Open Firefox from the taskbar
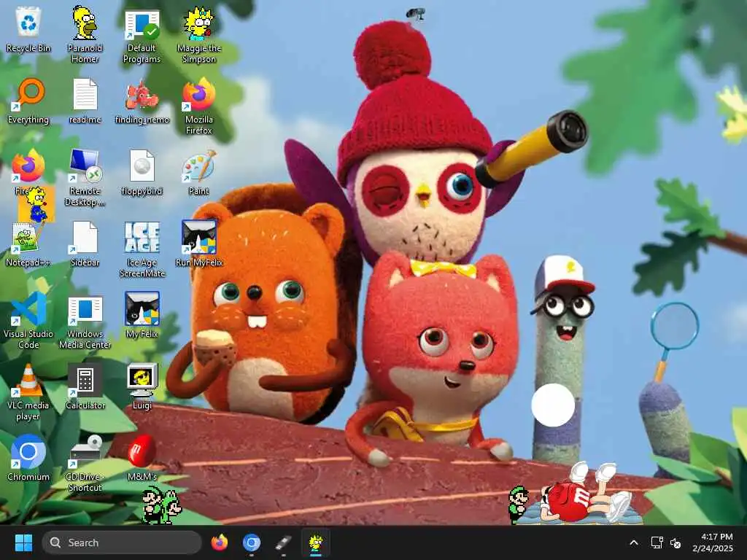The height and width of the screenshot is (560, 747). pyautogui.click(x=220, y=542)
